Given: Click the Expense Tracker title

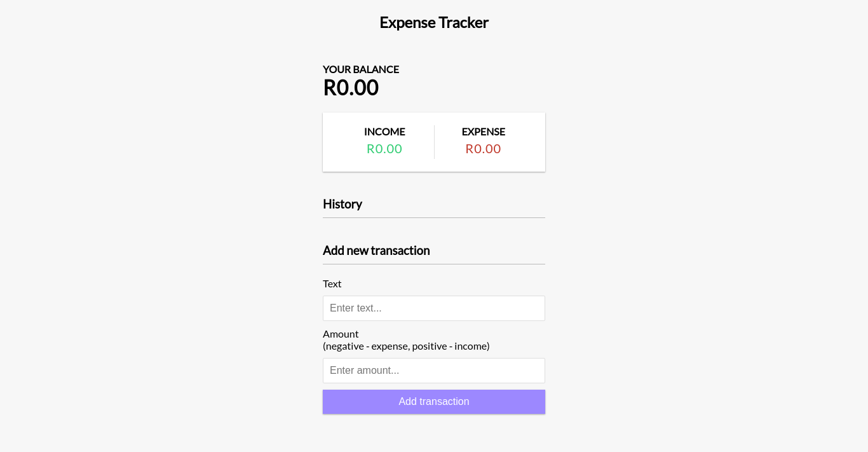Looking at the screenshot, I should [433, 22].
